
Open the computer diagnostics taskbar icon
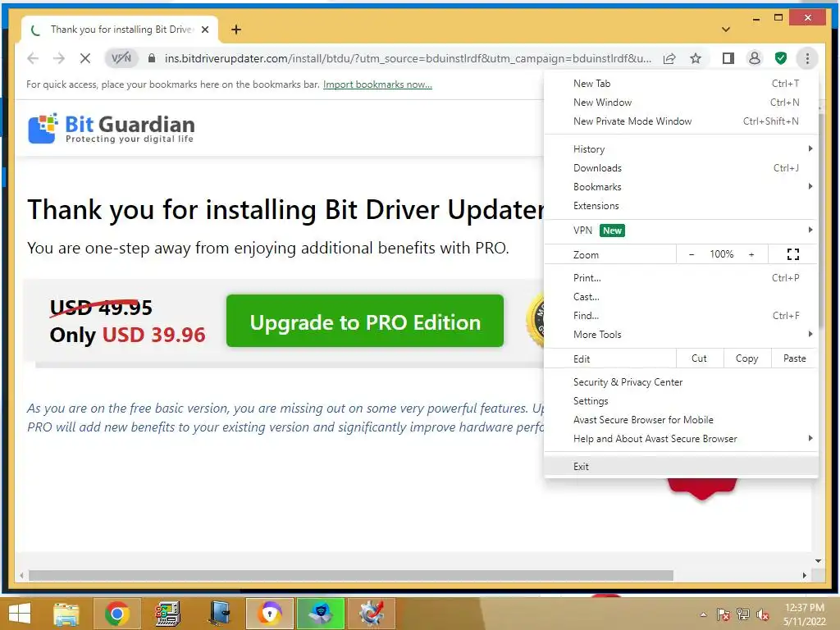pyautogui.click(x=167, y=614)
